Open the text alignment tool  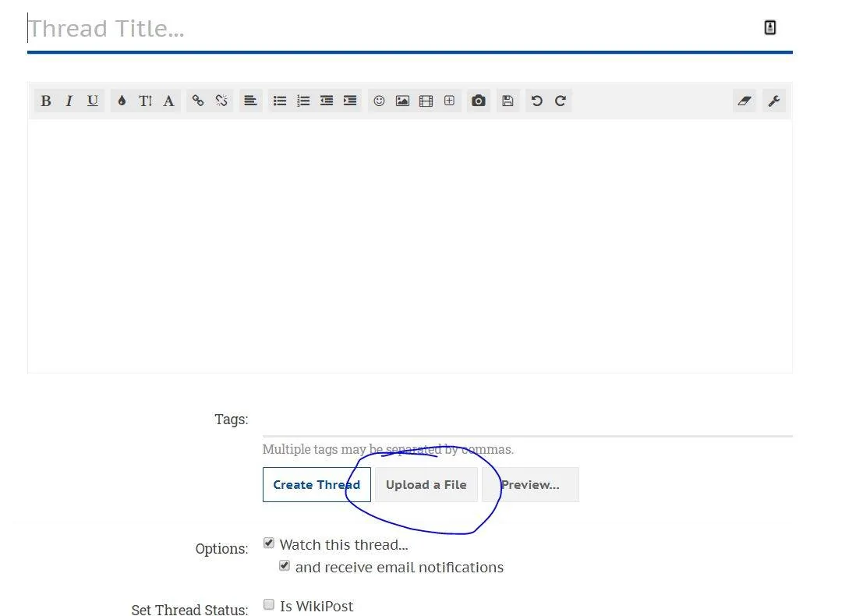point(250,101)
